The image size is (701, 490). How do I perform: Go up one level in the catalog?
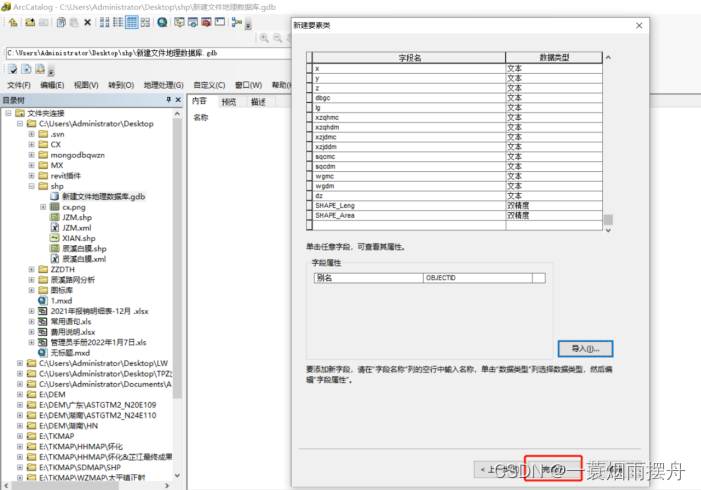13,22
